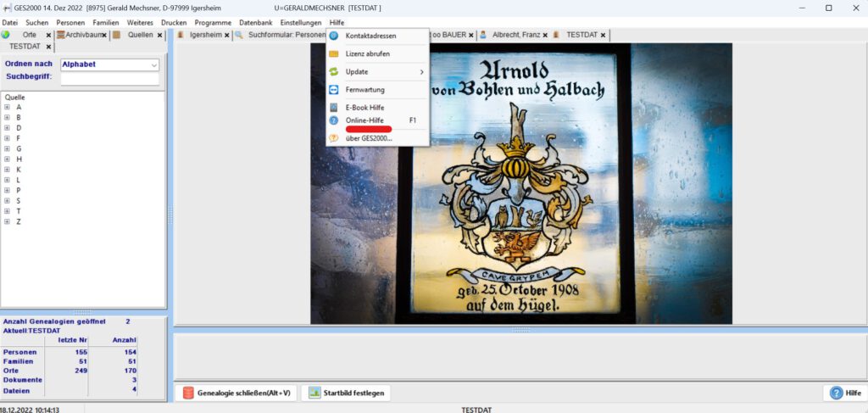Click the über GES2000 speech bubble icon

click(x=334, y=138)
